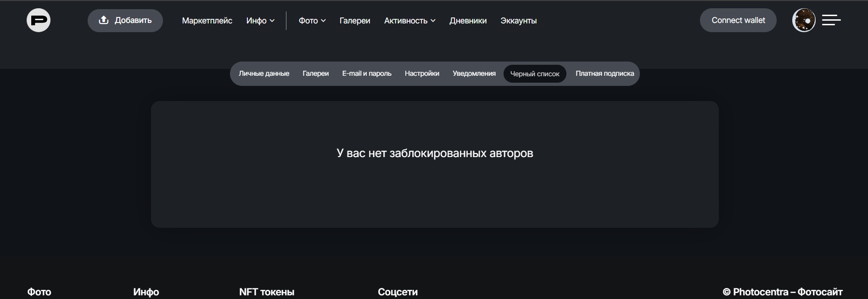868x299 pixels.
Task: Click the Photocentra logo icon
Action: coord(39,21)
